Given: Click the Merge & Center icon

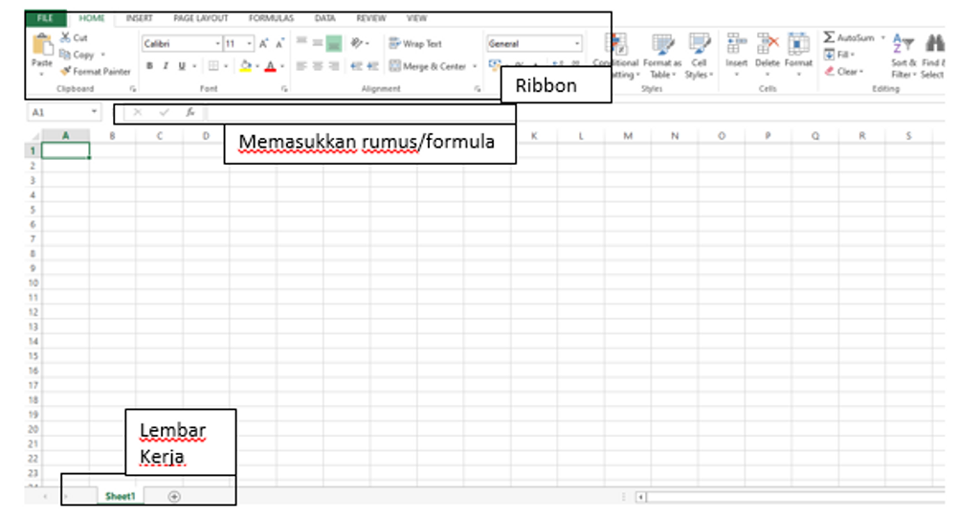Looking at the screenshot, I should (394, 67).
